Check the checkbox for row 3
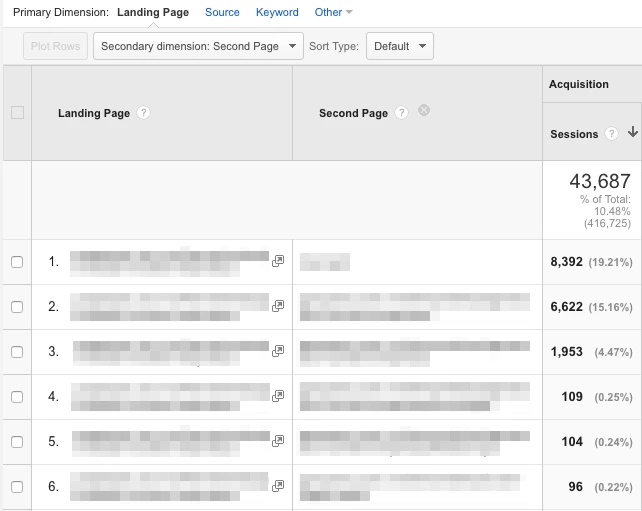642x511 pixels. click(x=17, y=352)
